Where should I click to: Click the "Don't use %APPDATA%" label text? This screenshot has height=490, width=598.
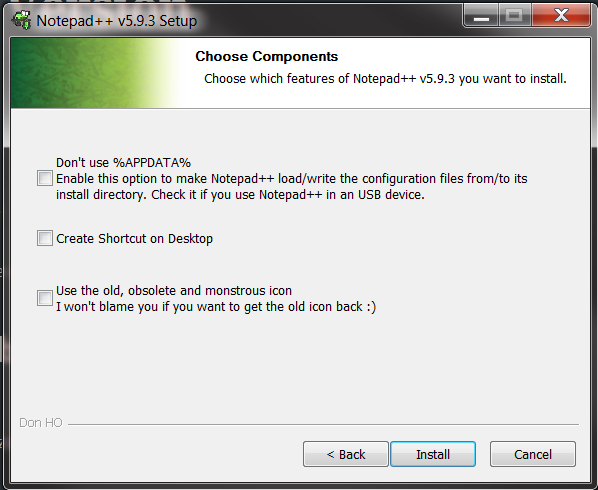point(123,163)
